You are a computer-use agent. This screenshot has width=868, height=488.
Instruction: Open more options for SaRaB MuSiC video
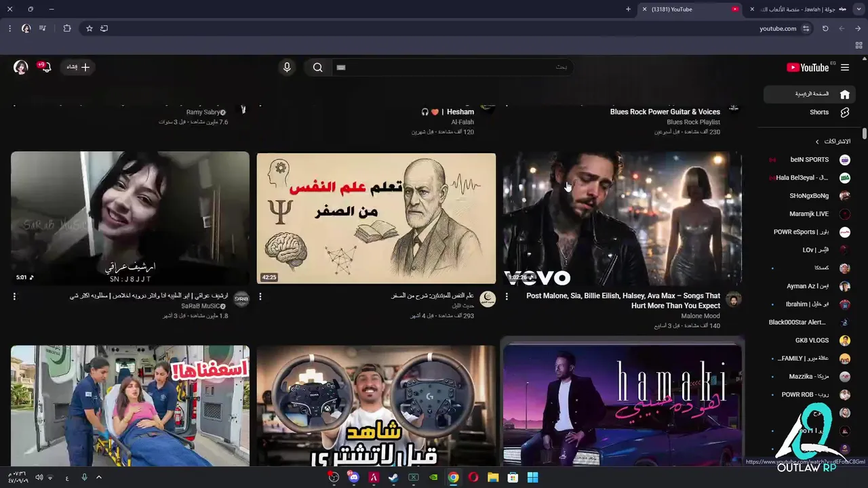[x=14, y=297]
